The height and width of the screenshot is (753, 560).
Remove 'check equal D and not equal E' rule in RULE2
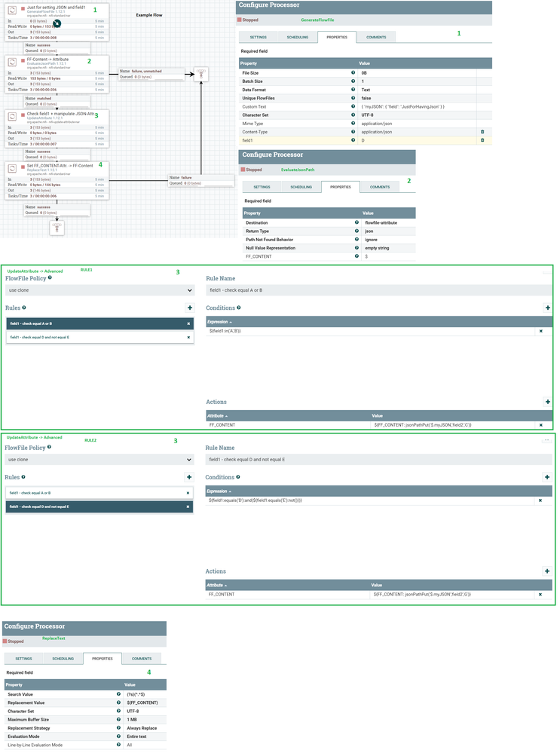188,507
